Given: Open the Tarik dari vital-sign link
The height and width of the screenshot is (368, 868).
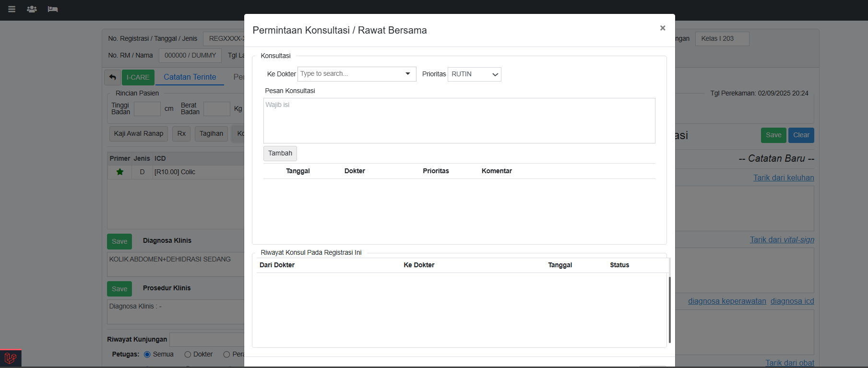Looking at the screenshot, I should point(782,239).
